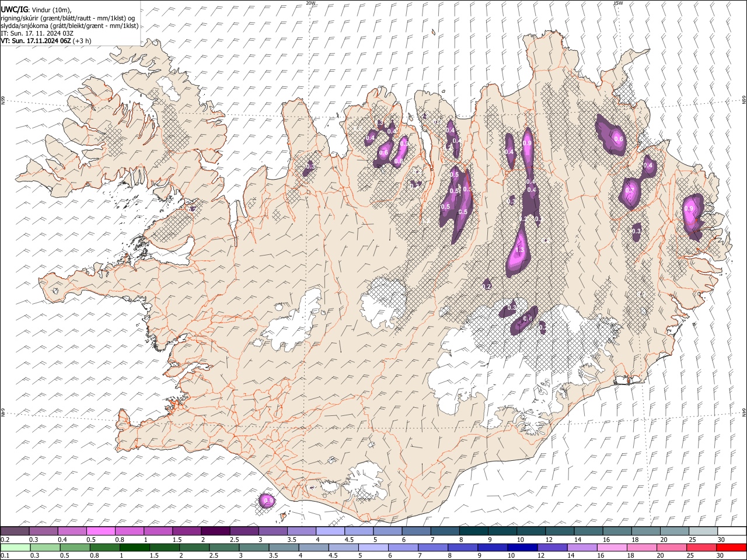Click the "12" label under the top legend bar
Viewport: 747px width, 560px height.
tap(549, 540)
